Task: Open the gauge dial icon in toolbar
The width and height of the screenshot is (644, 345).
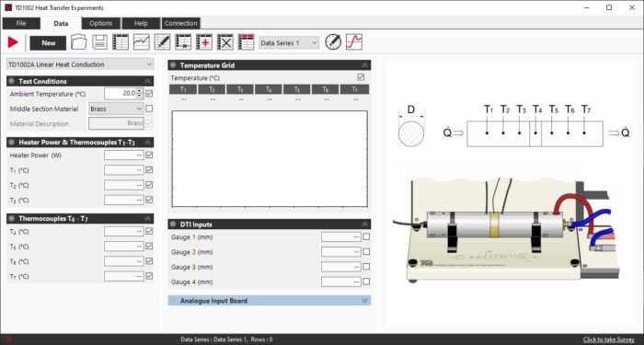Action: pyautogui.click(x=333, y=42)
